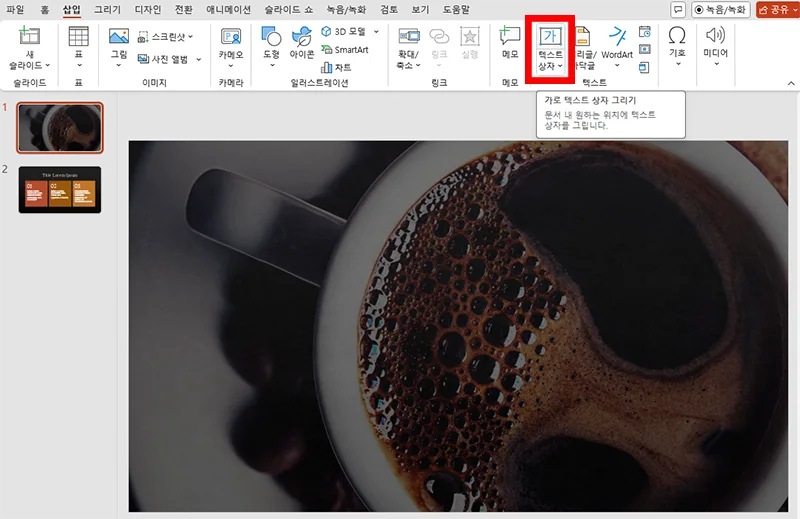Open the 도움말 help tab
This screenshot has width=800, height=519.
pyautogui.click(x=456, y=10)
